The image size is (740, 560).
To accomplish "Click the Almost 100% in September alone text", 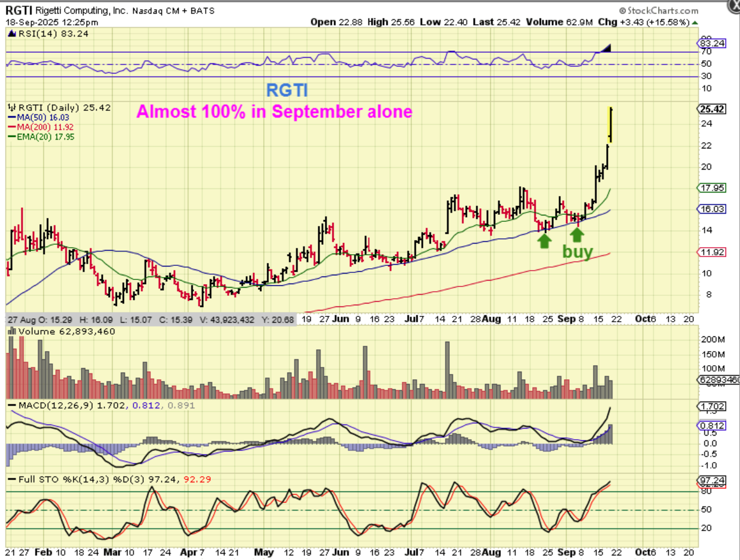I will point(274,112).
